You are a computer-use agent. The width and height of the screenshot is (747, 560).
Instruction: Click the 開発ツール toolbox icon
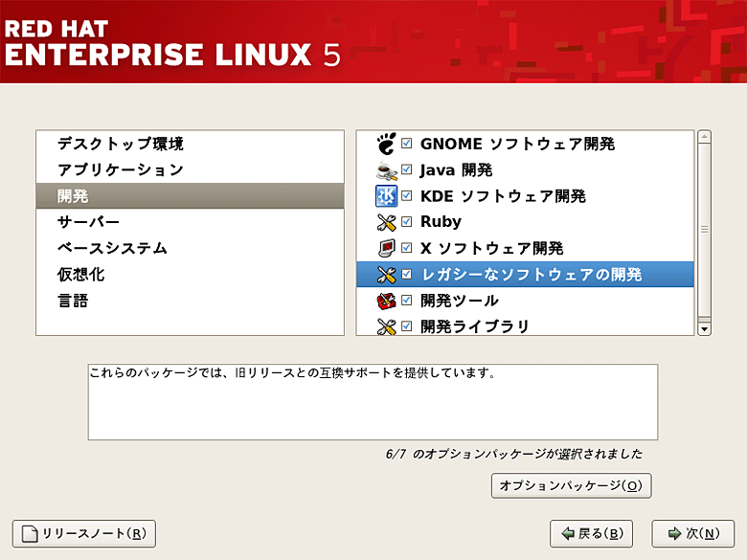(x=386, y=301)
